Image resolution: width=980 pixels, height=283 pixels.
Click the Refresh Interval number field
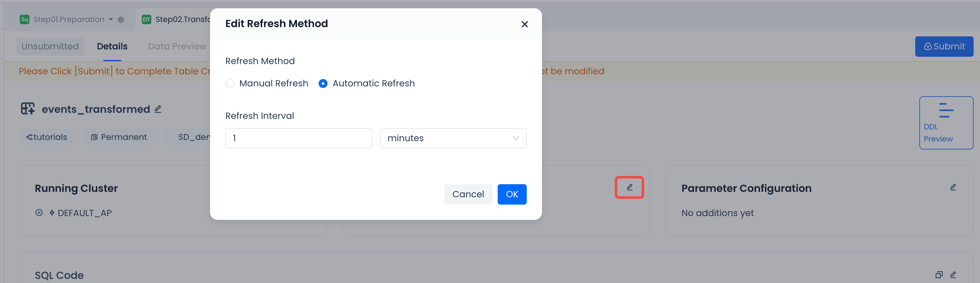tap(298, 138)
